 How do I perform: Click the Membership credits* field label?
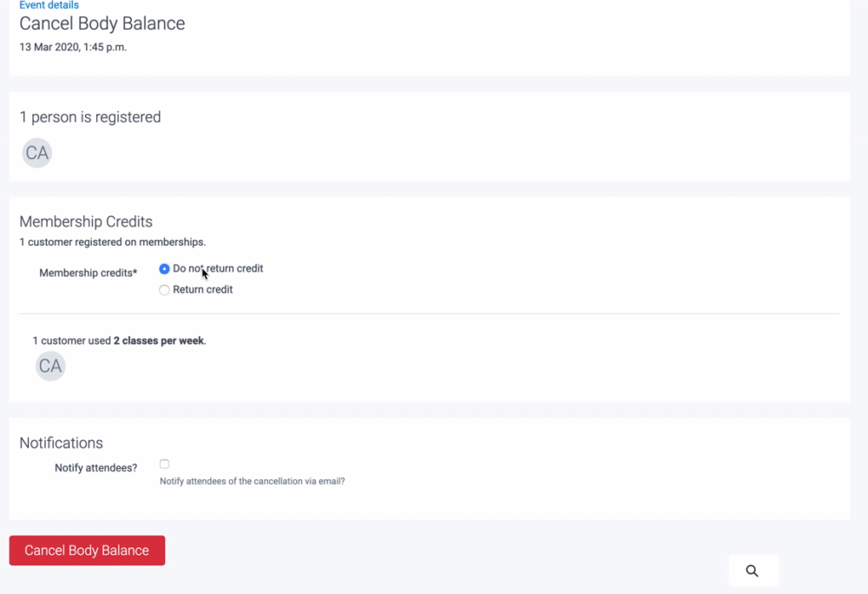(88, 273)
